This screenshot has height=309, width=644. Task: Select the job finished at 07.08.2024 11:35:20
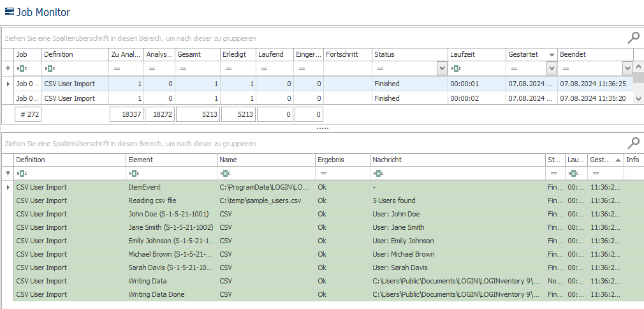click(323, 98)
